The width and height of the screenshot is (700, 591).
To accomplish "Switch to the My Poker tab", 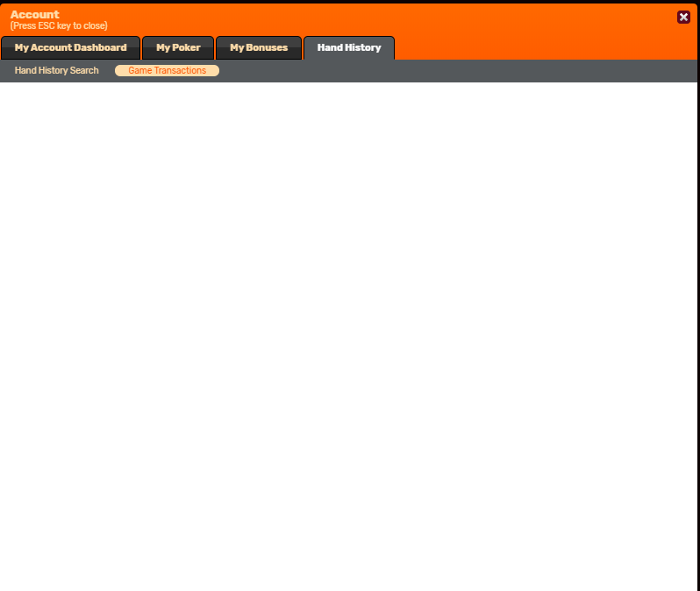I will tap(178, 47).
